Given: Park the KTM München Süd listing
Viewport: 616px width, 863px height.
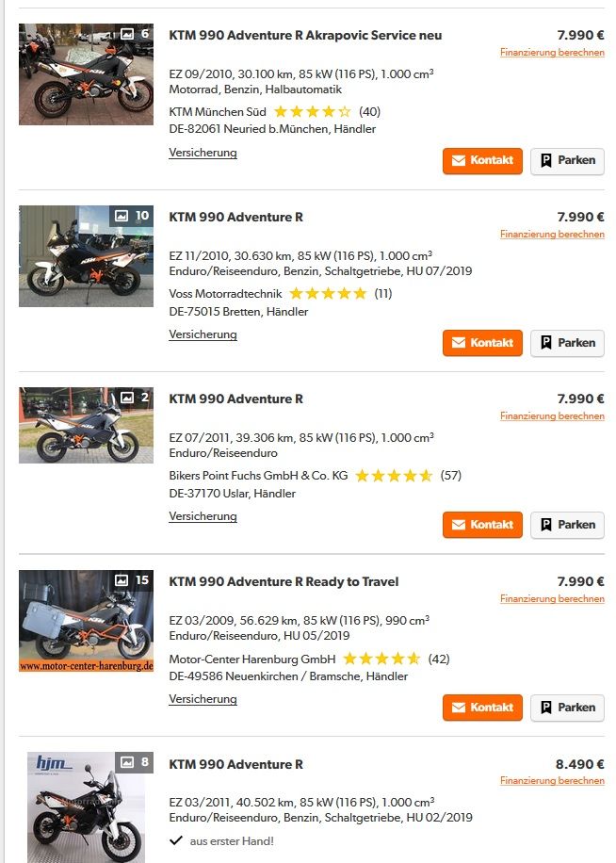Looking at the screenshot, I should pyautogui.click(x=567, y=161).
